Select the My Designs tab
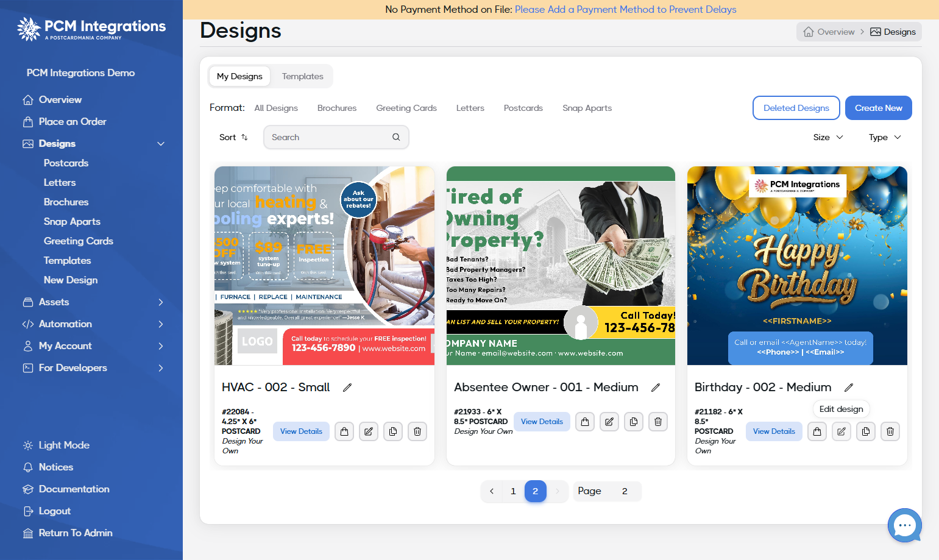The image size is (939, 560). click(x=239, y=76)
